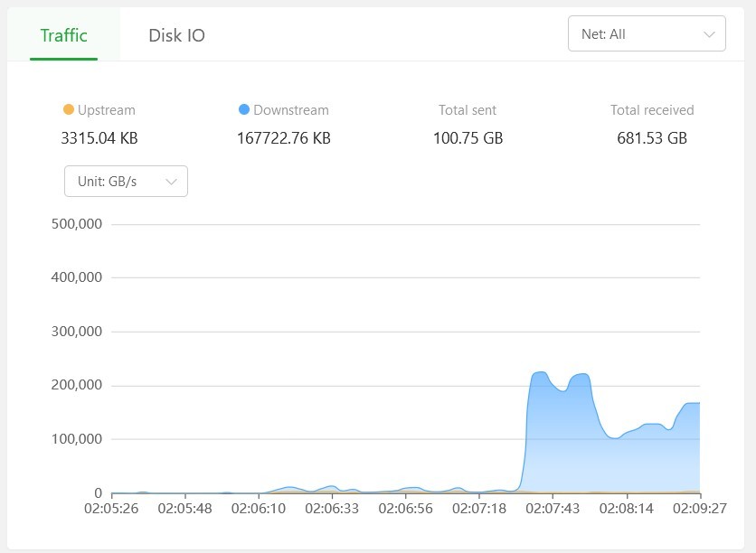Open the Disk IO tab
756x553 pixels.
pyautogui.click(x=176, y=36)
